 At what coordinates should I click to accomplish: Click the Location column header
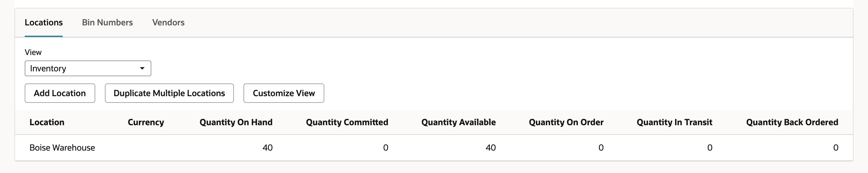pyautogui.click(x=47, y=122)
